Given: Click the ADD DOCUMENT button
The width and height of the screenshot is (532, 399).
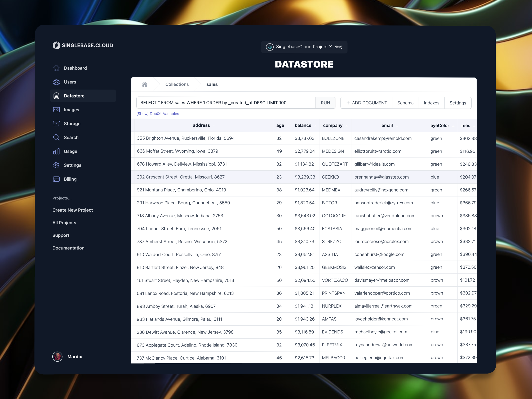Looking at the screenshot, I should 366,103.
